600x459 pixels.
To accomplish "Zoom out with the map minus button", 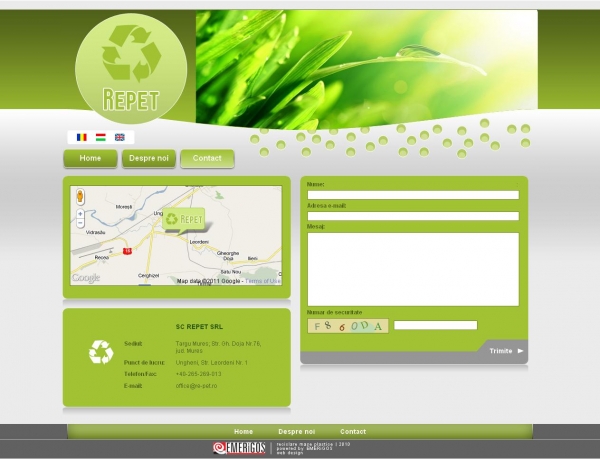I will [x=80, y=223].
